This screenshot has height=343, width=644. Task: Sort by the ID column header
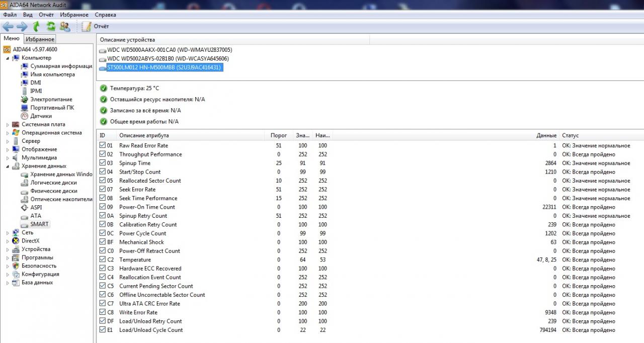click(x=106, y=135)
